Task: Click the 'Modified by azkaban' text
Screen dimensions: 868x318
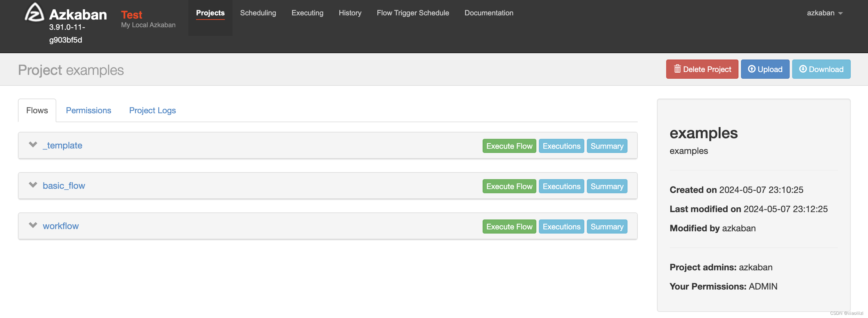Action: tap(712, 228)
